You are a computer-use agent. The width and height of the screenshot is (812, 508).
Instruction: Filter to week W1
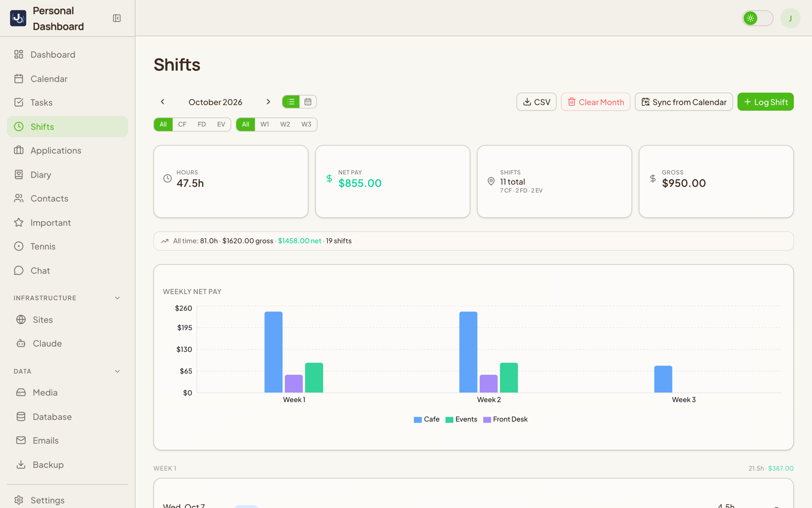265,124
